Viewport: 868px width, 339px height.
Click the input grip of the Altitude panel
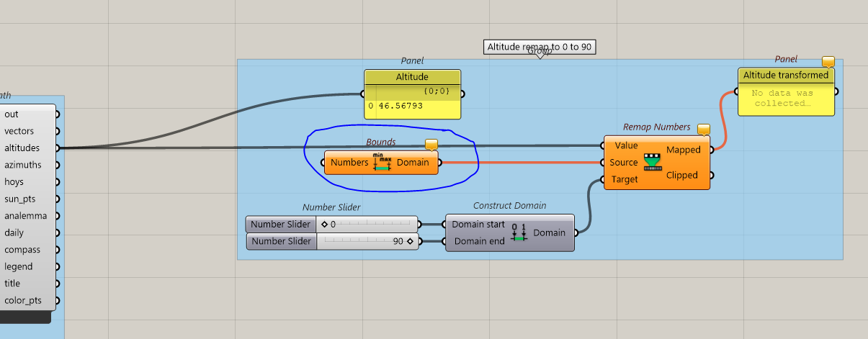pos(362,94)
